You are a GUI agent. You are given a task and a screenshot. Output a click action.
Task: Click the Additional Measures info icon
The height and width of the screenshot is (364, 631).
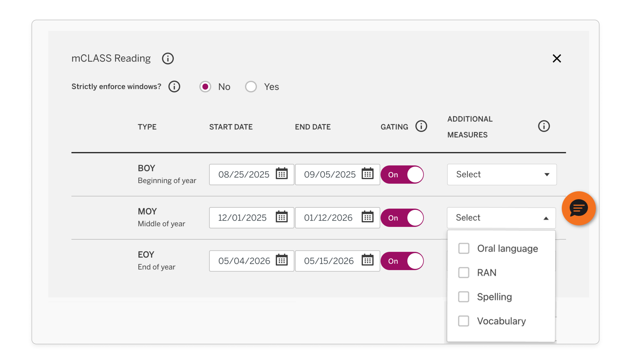pyautogui.click(x=543, y=126)
